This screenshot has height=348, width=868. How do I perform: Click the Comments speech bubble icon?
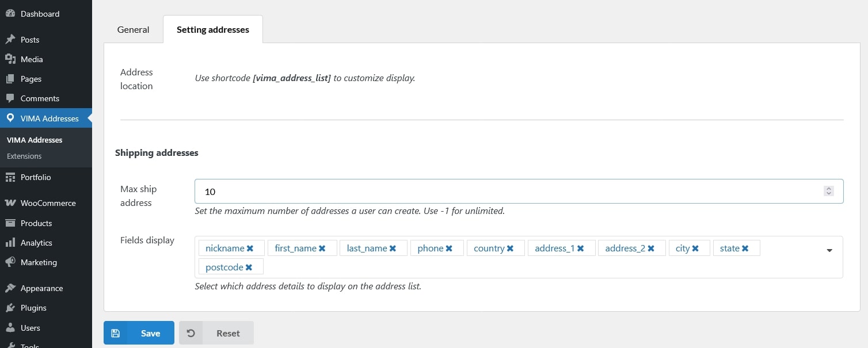point(10,98)
